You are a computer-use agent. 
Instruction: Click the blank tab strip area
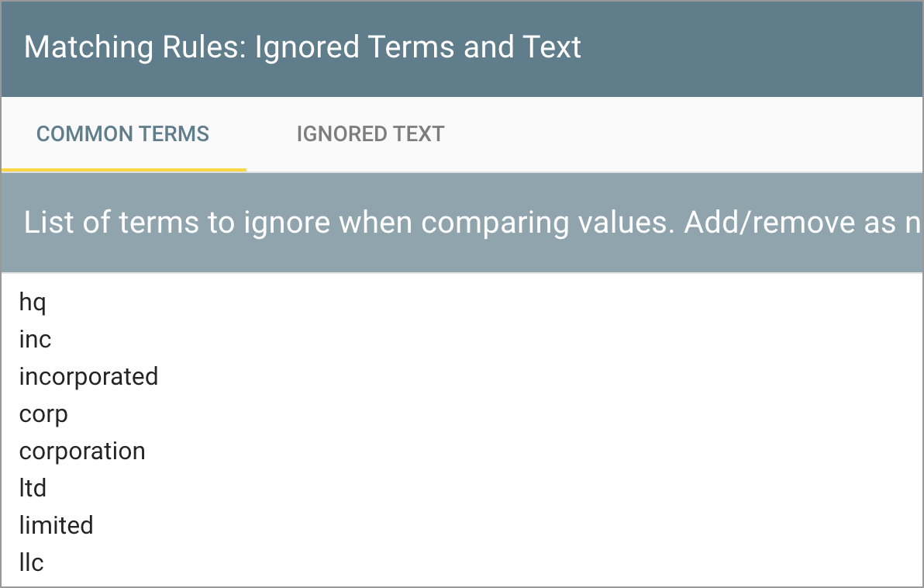tap(659, 133)
